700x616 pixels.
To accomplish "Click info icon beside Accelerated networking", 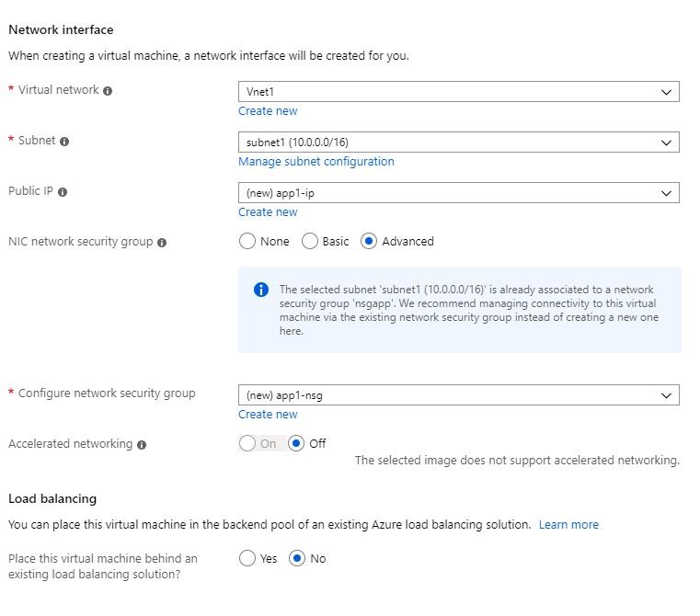I will click(x=142, y=444).
